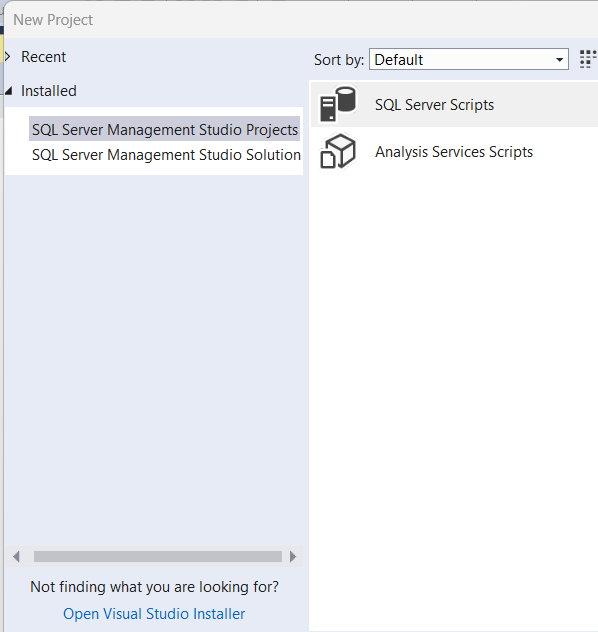
Task: Click the SQL Server Scripts template icon
Action: [x=338, y=104]
